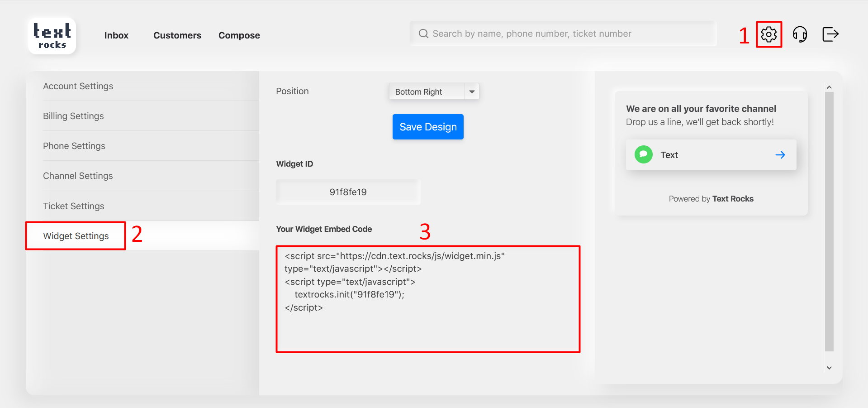Click the green chat bubble icon
The height and width of the screenshot is (408, 868).
[x=643, y=155]
